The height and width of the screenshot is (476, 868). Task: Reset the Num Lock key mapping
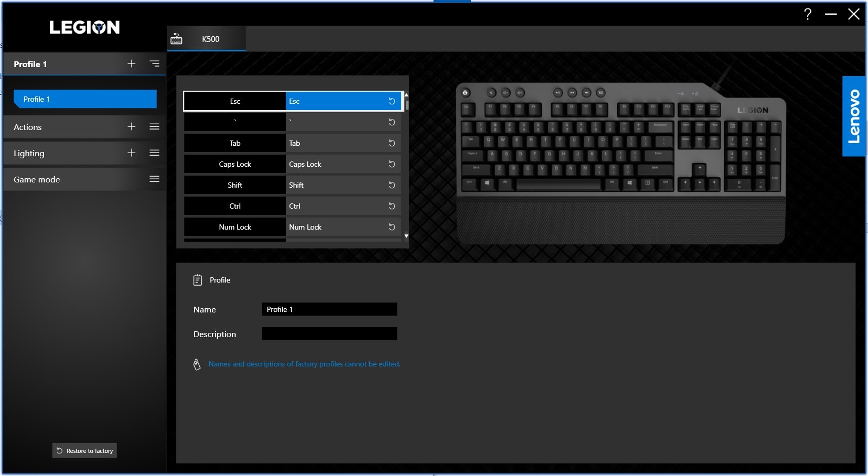(x=391, y=227)
